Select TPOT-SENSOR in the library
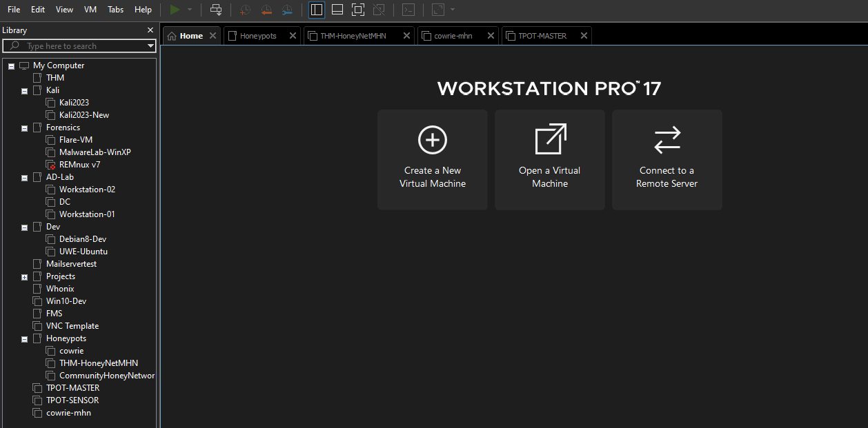 tap(72, 400)
